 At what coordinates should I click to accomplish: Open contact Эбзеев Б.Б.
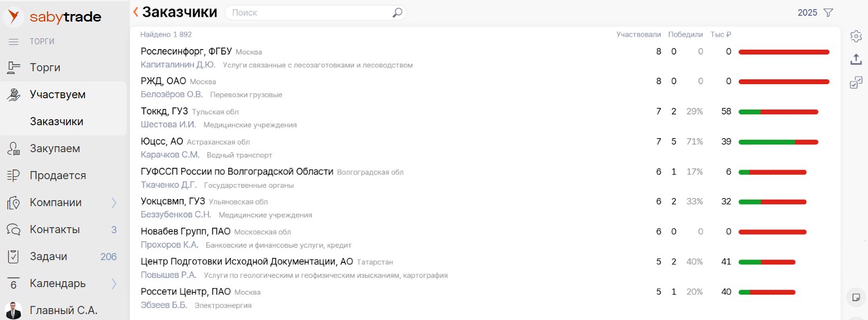click(164, 305)
